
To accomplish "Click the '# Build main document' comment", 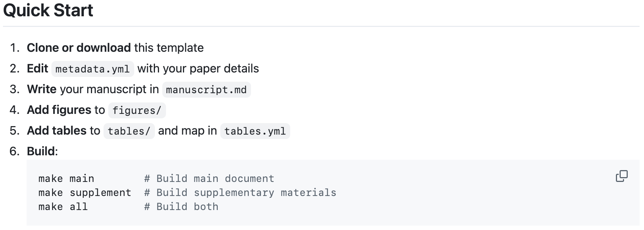I will click(x=209, y=179).
